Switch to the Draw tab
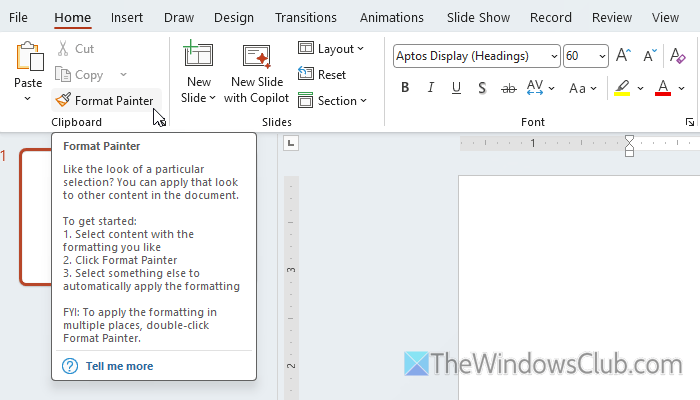Screen dimensions: 700x400 click(x=179, y=17)
